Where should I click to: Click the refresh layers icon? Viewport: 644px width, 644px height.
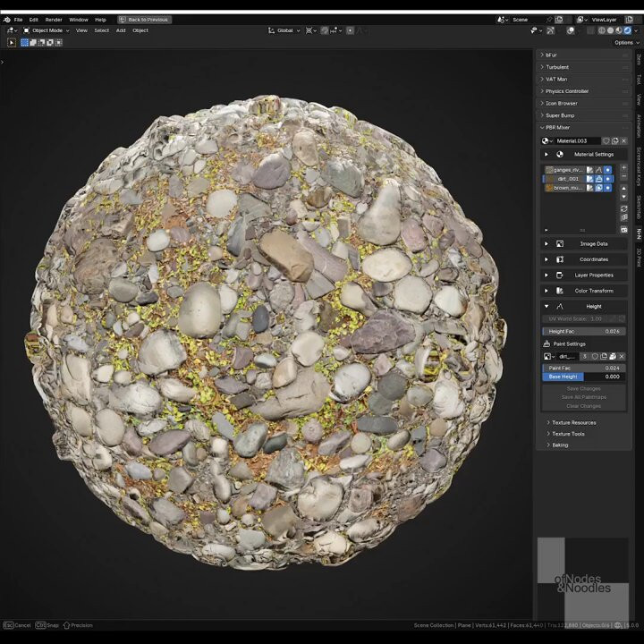click(623, 208)
